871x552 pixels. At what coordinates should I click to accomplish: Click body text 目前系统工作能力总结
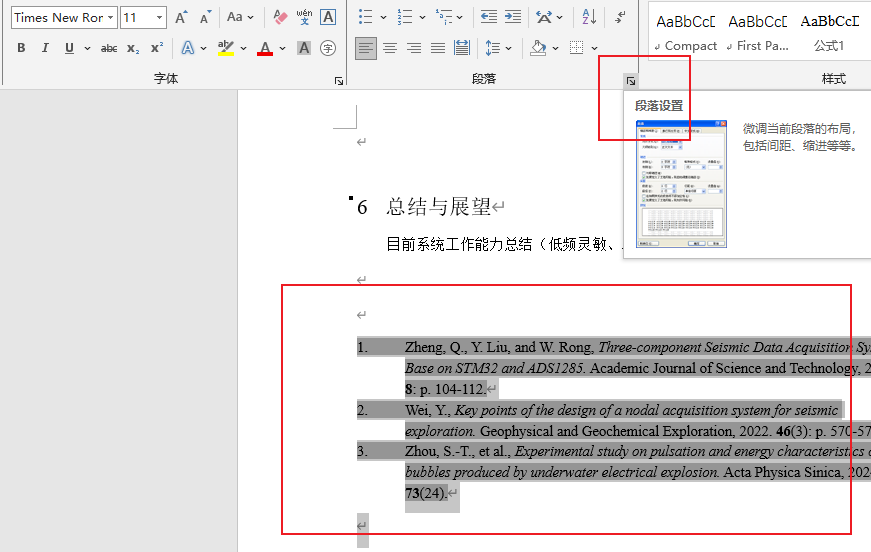point(459,244)
